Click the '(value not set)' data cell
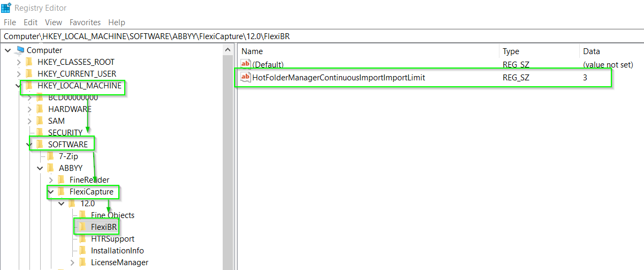The height and width of the screenshot is (270, 644). tap(608, 64)
